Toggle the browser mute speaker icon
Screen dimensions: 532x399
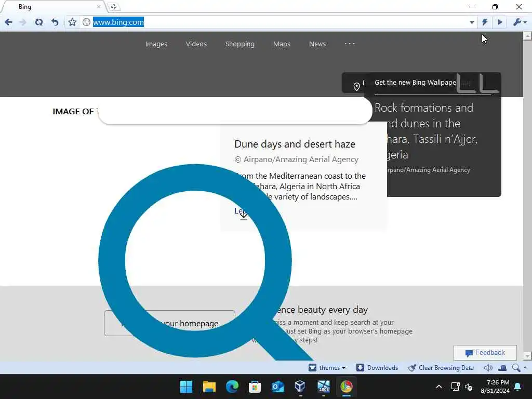(x=488, y=368)
